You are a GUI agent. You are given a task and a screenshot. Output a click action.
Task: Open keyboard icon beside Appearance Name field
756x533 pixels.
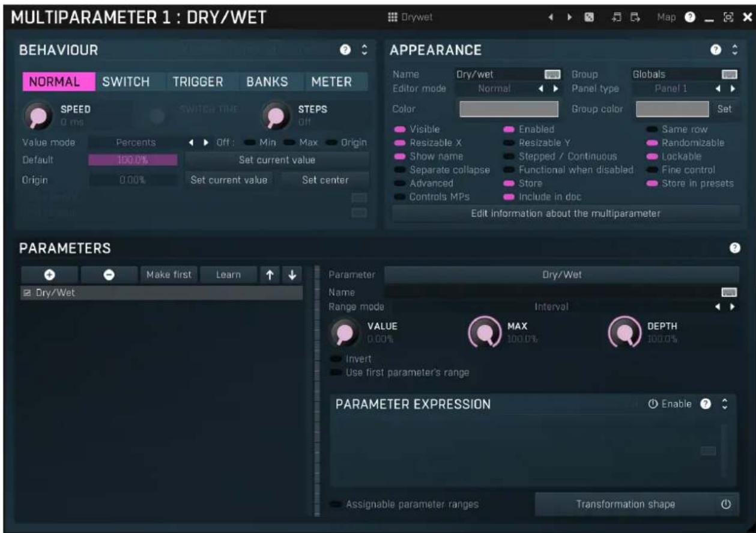(x=552, y=75)
